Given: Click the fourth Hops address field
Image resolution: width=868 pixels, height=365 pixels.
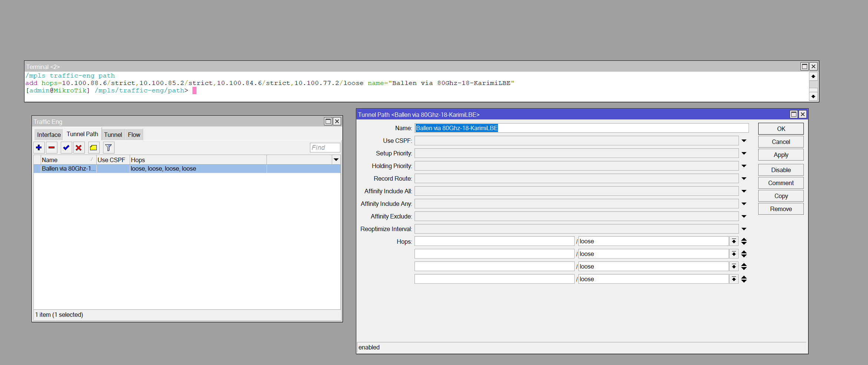Looking at the screenshot, I should coord(494,279).
